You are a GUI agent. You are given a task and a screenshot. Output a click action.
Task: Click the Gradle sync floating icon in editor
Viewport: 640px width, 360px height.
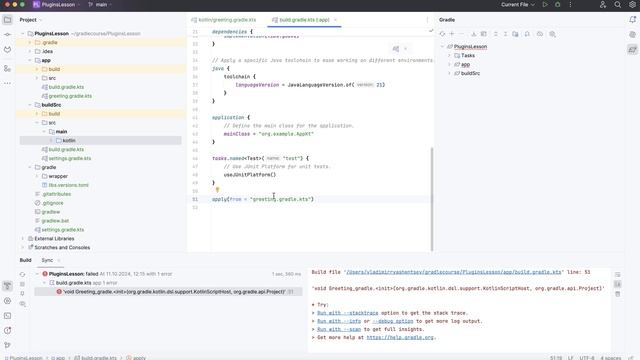tap(396, 49)
